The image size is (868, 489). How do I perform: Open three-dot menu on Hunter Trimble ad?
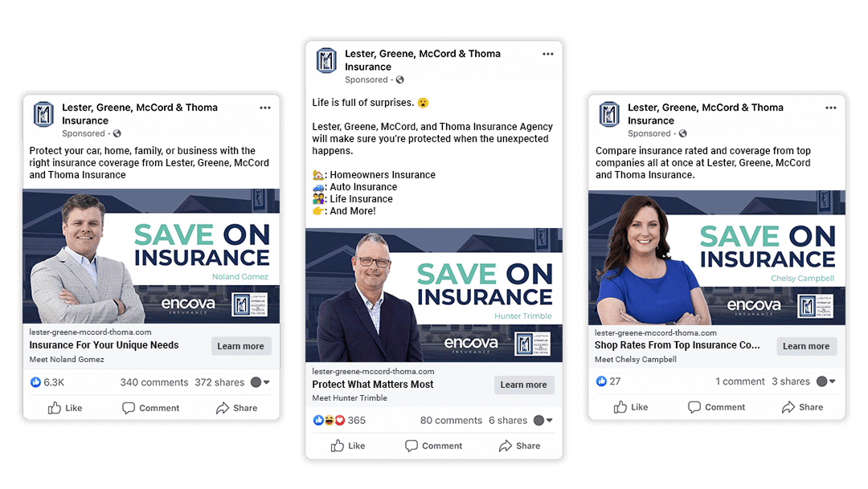click(x=548, y=55)
